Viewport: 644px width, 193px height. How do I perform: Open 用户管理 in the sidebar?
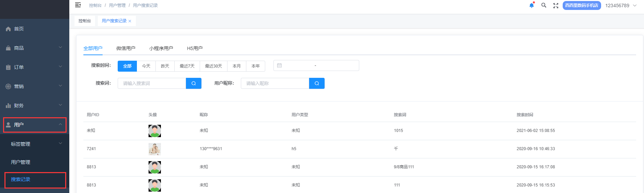tap(21, 162)
